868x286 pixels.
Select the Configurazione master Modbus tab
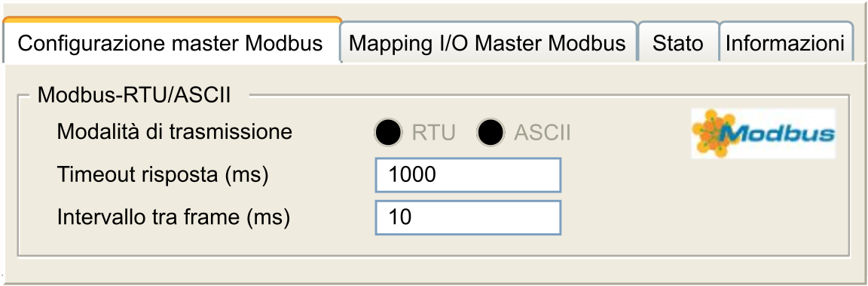pyautogui.click(x=170, y=42)
